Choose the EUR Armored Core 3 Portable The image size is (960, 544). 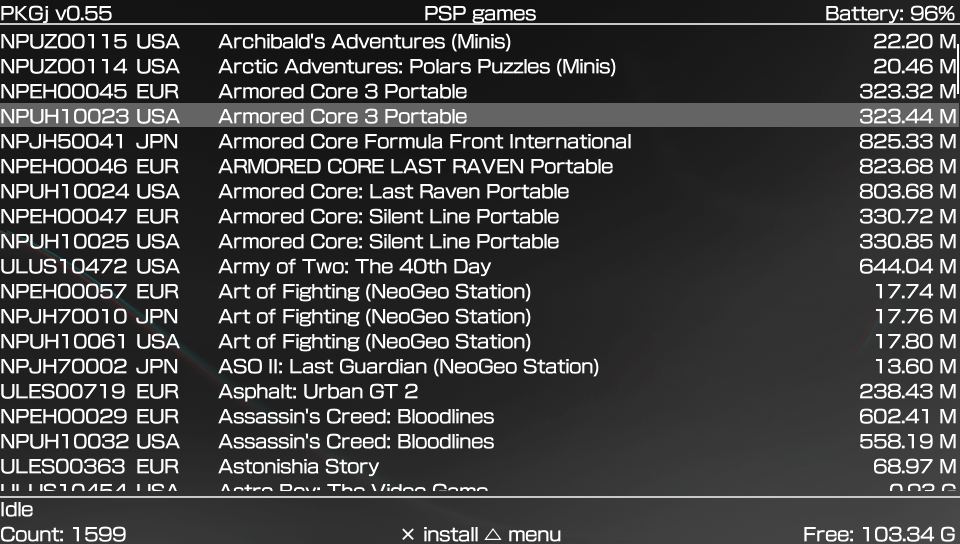[x=480, y=91]
